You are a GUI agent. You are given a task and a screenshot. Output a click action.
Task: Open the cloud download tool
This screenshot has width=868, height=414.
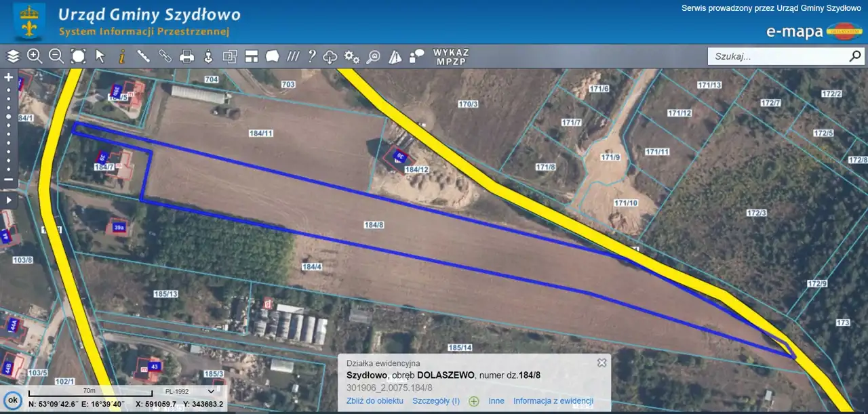(330, 56)
